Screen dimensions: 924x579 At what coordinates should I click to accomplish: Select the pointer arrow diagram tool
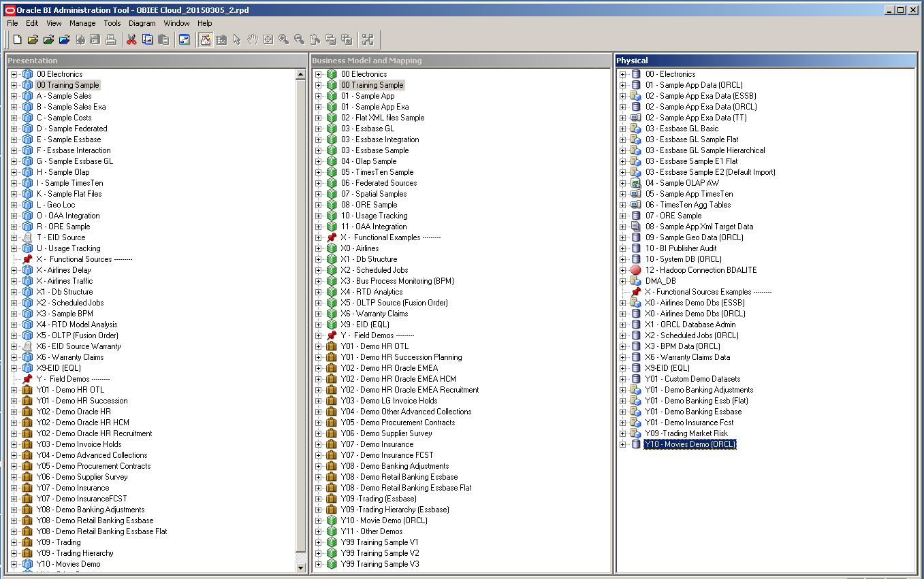[237, 39]
